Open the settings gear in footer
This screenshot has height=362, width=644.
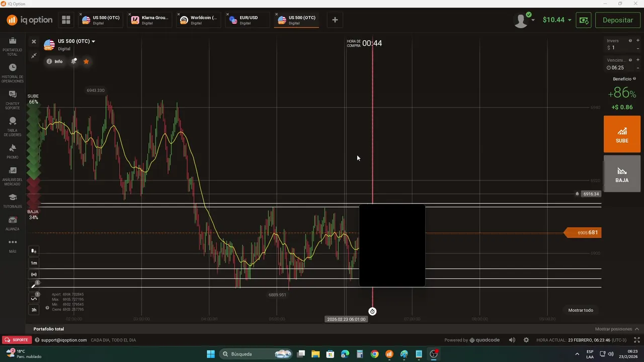[x=526, y=340]
